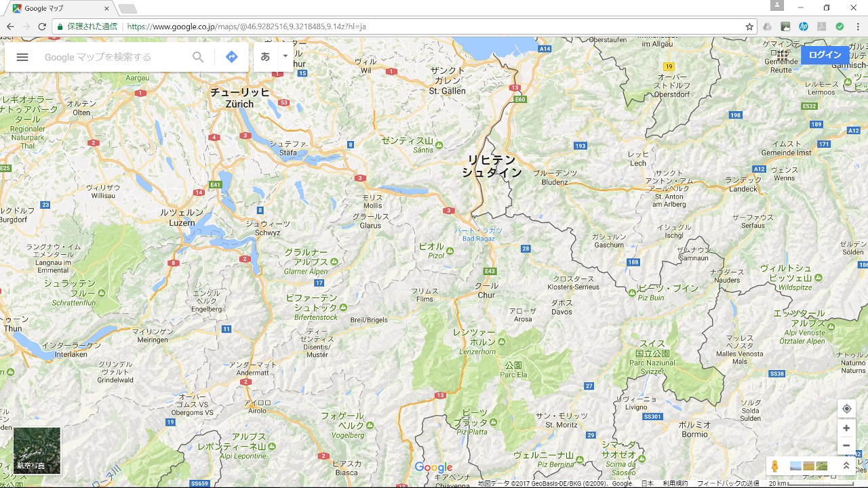Open directions with the blue arrow icon
The image size is (868, 488).
pos(232,57)
